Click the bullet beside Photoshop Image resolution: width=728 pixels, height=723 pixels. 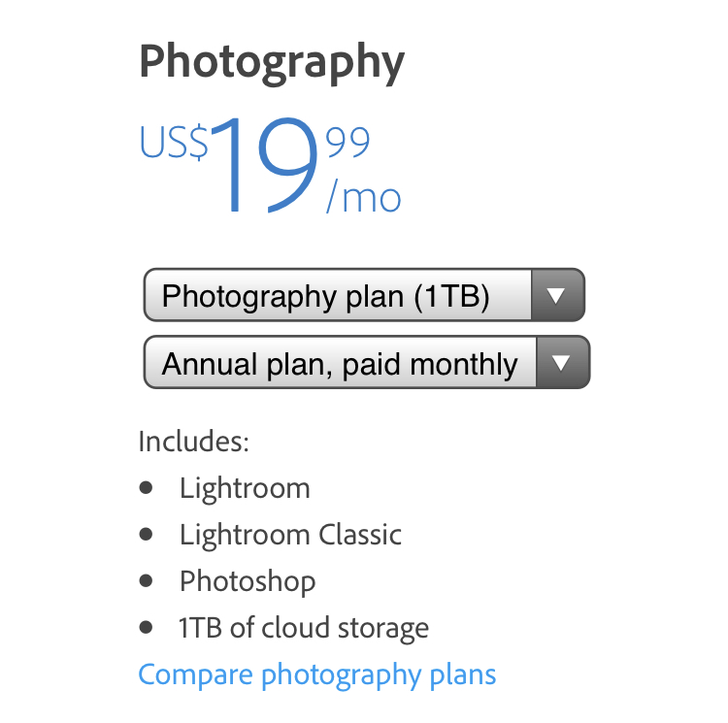click(146, 580)
